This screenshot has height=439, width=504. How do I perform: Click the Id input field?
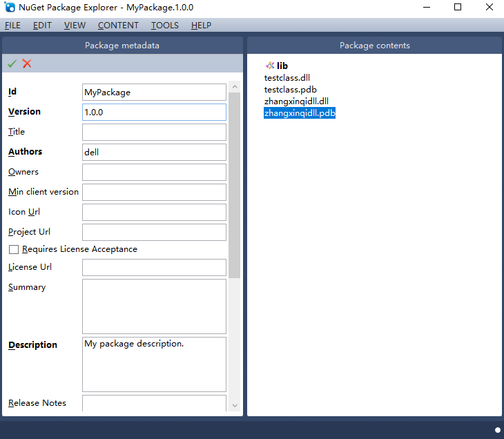[x=154, y=92]
